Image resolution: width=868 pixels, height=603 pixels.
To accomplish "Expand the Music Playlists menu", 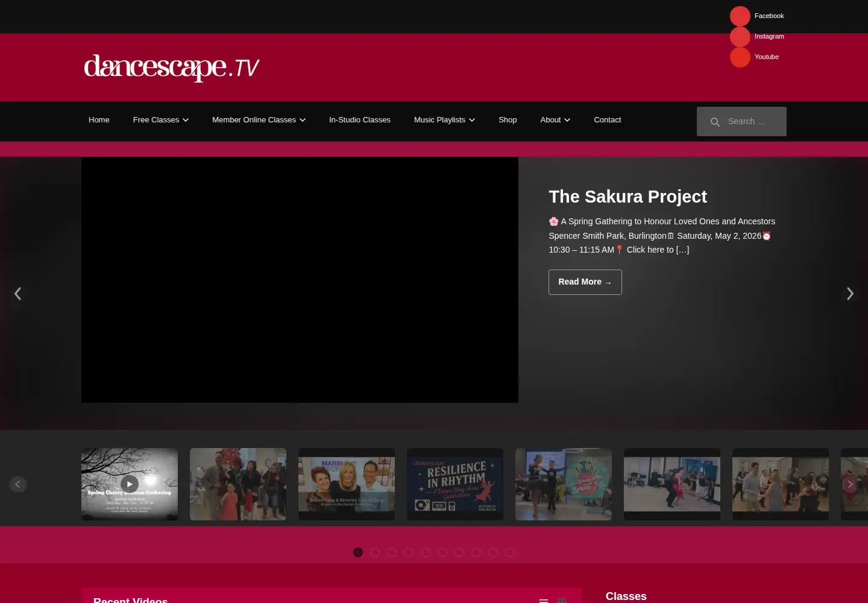I will click(445, 120).
